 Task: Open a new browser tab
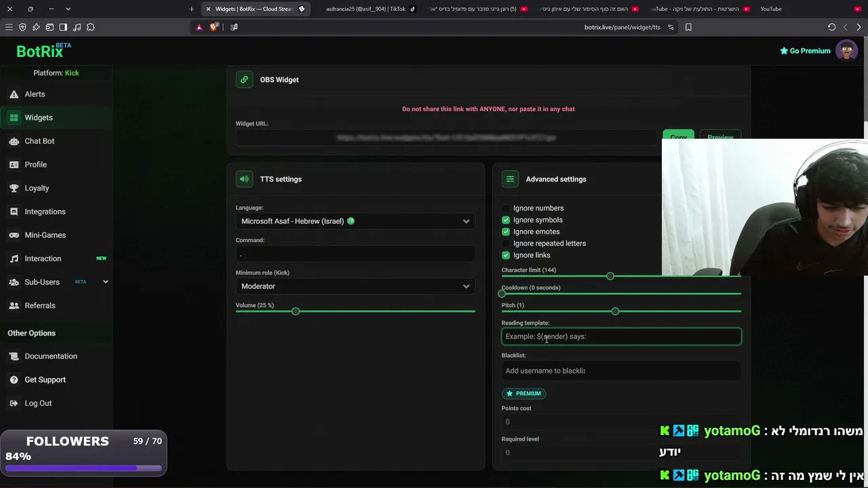click(191, 9)
